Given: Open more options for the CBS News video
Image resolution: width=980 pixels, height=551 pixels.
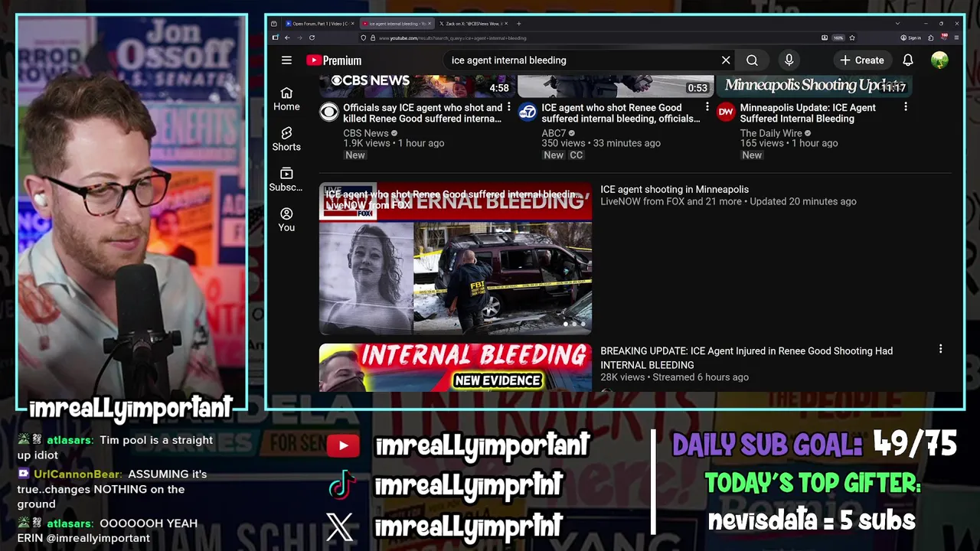Looking at the screenshot, I should pyautogui.click(x=508, y=107).
